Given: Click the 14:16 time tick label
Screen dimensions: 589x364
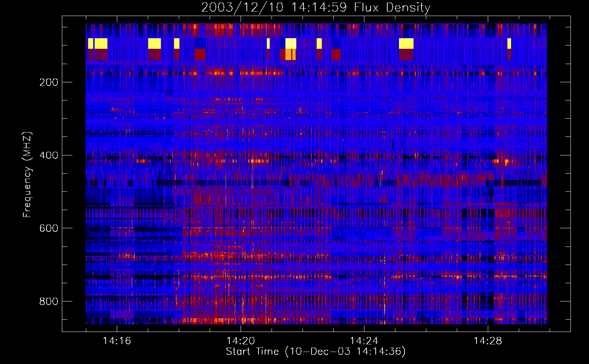Looking at the screenshot, I should point(117,341).
